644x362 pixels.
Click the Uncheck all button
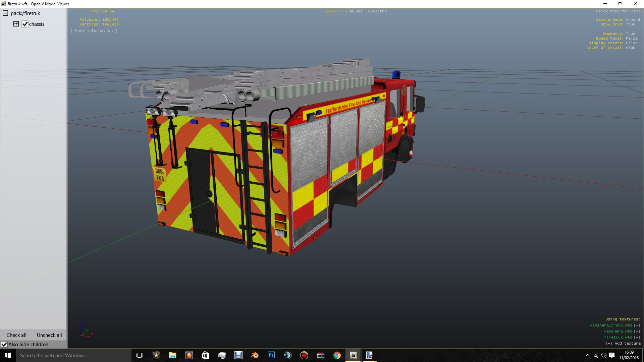(49, 335)
